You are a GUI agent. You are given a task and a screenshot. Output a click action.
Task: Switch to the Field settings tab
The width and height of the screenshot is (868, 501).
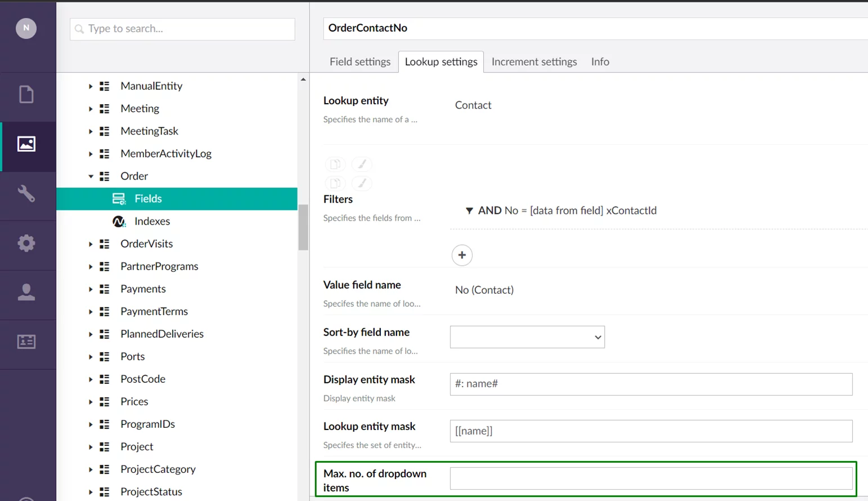pos(359,62)
